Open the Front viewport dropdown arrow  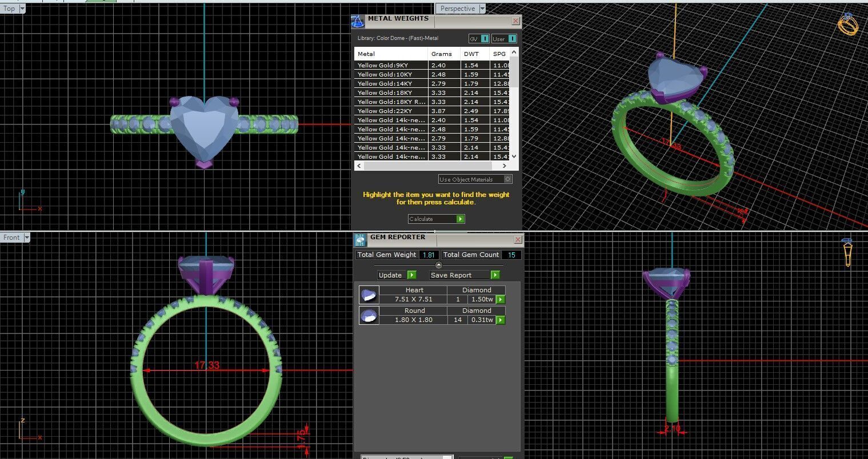[26, 237]
